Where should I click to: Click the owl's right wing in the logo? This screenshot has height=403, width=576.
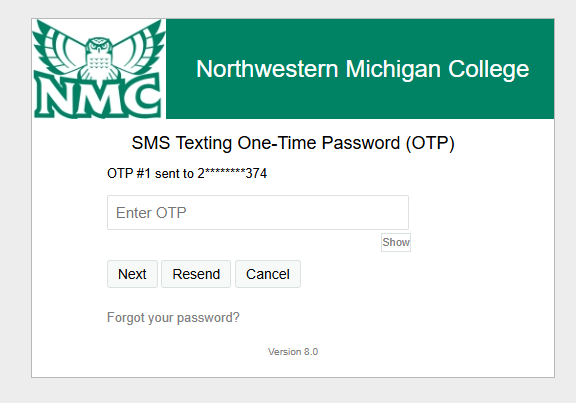point(138,48)
